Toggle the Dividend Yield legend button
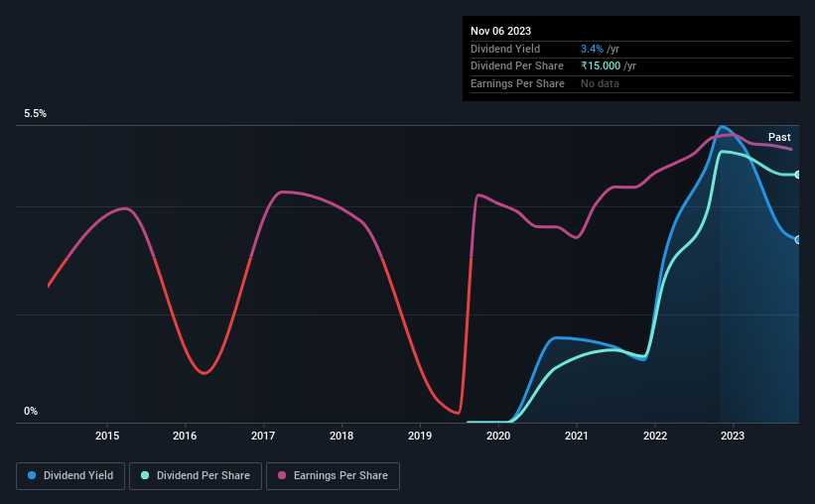Image resolution: width=815 pixels, height=504 pixels. click(x=70, y=476)
